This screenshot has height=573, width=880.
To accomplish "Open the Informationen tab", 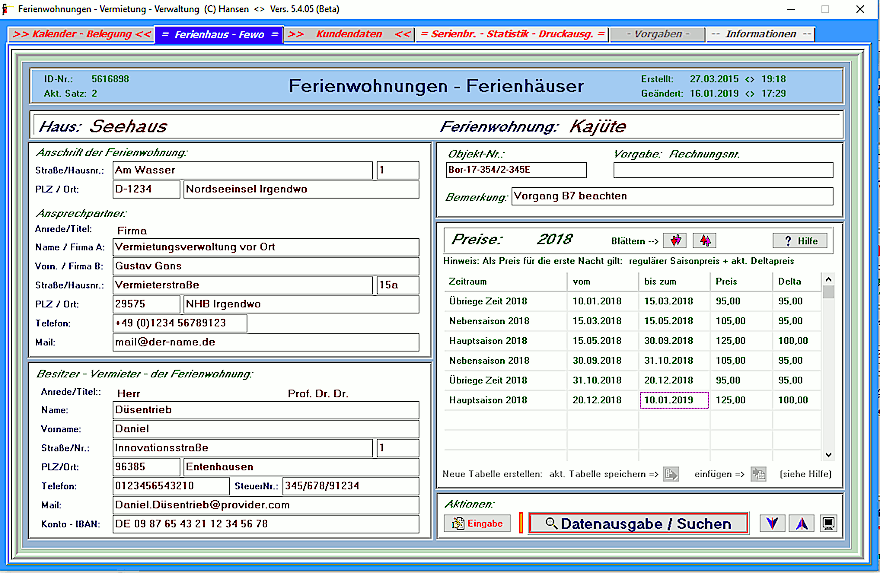I will (x=760, y=34).
